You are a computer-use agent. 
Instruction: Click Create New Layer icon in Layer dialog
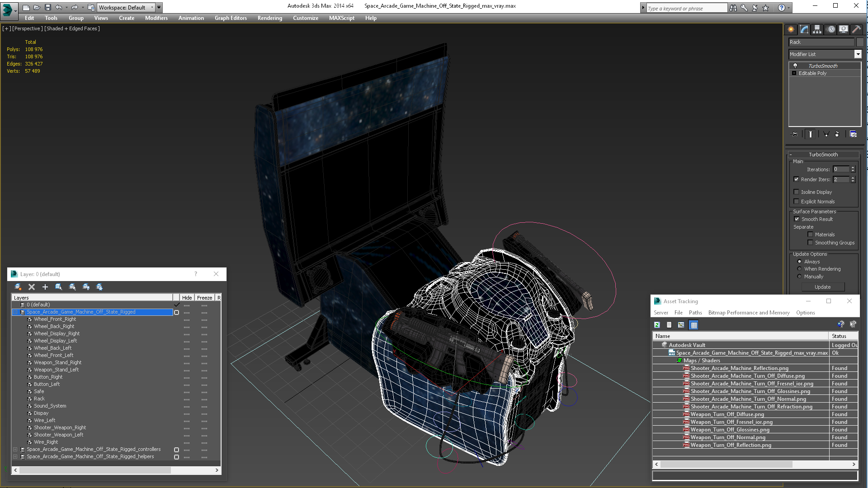click(18, 287)
